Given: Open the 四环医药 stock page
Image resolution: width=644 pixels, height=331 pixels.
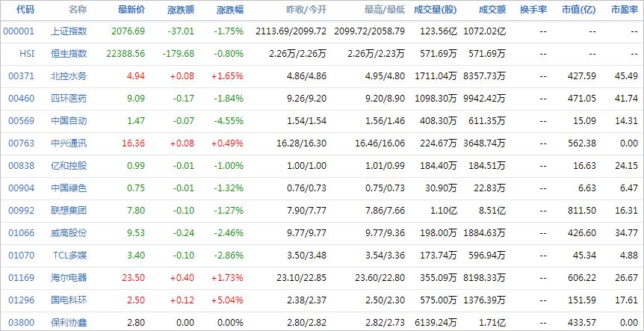Looking at the screenshot, I should [x=69, y=98].
